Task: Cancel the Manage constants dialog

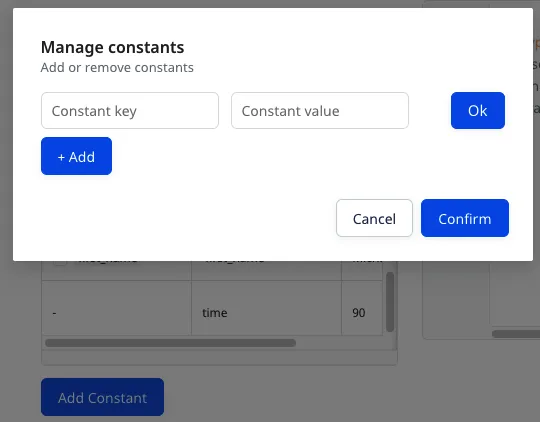Action: [x=374, y=218]
